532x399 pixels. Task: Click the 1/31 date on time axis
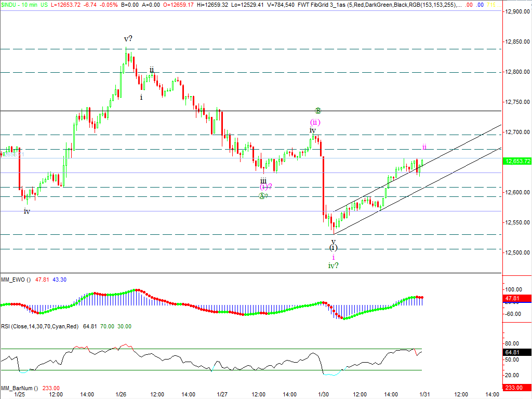(x=424, y=394)
